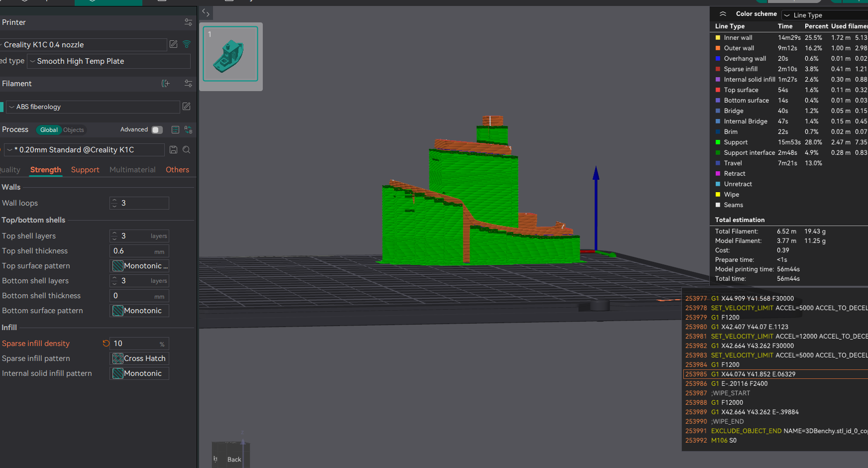
Task: Click the Wall loops label
Action: click(20, 203)
